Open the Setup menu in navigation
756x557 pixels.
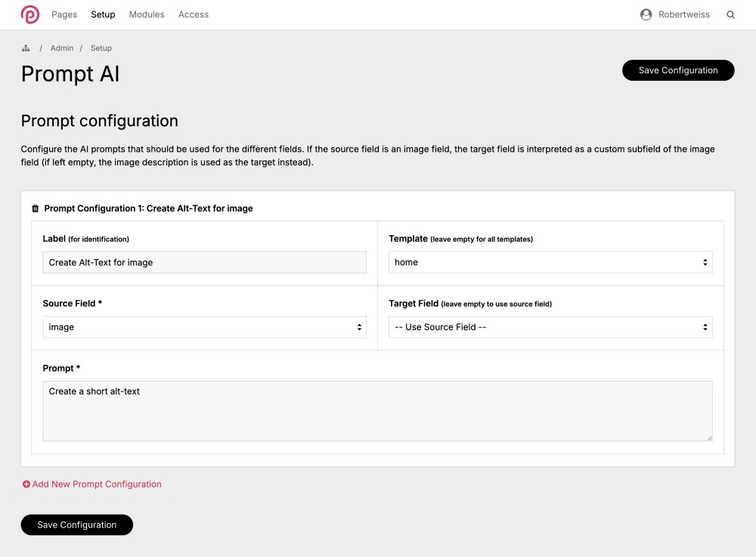point(103,14)
